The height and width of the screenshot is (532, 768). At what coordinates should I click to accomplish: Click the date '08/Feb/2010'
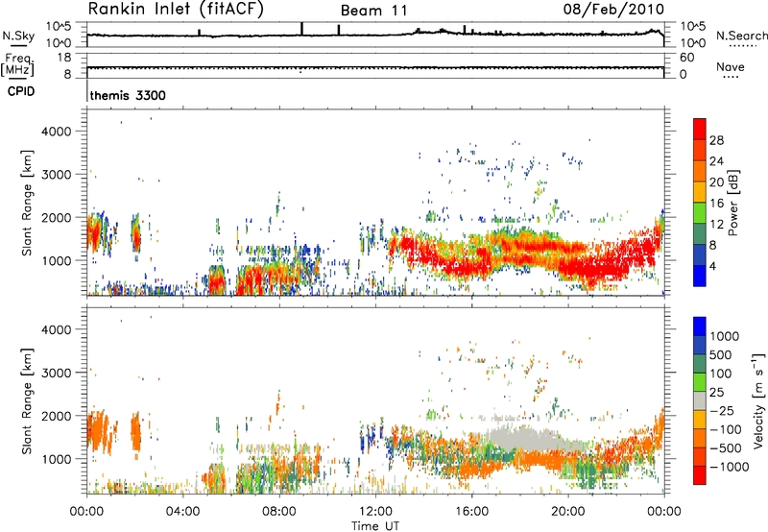coord(613,9)
